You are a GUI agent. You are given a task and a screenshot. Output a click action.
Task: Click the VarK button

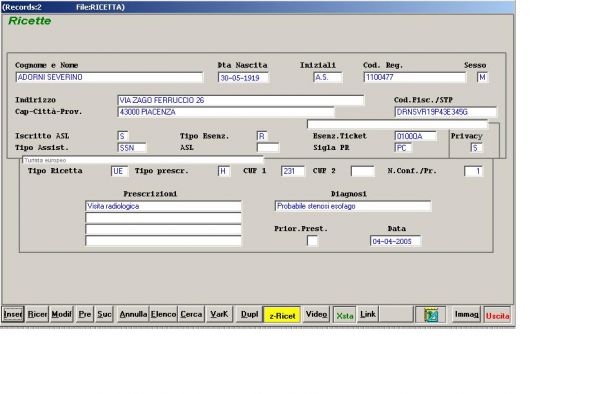click(219, 314)
